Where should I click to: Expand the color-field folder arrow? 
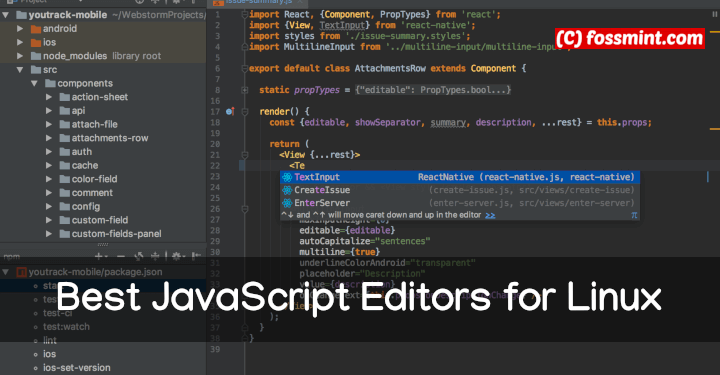[49, 179]
